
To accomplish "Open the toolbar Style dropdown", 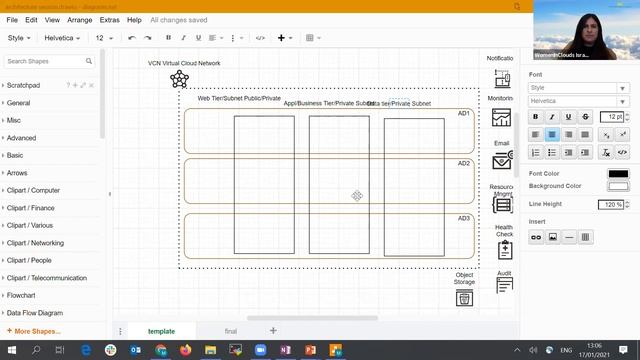I will [19, 38].
